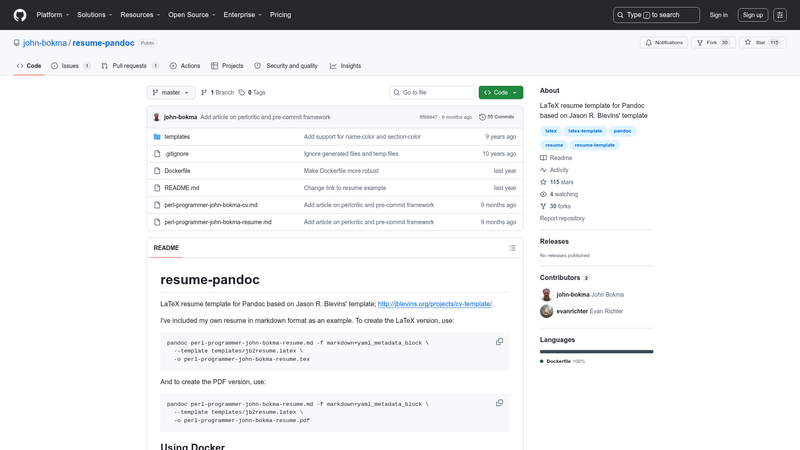Screen dimensions: 800x450
Task: Select the resume topic tag
Action: [x=554, y=145]
